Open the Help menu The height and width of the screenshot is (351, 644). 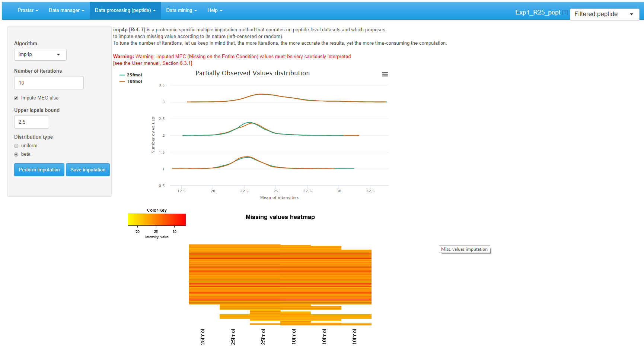click(x=215, y=10)
